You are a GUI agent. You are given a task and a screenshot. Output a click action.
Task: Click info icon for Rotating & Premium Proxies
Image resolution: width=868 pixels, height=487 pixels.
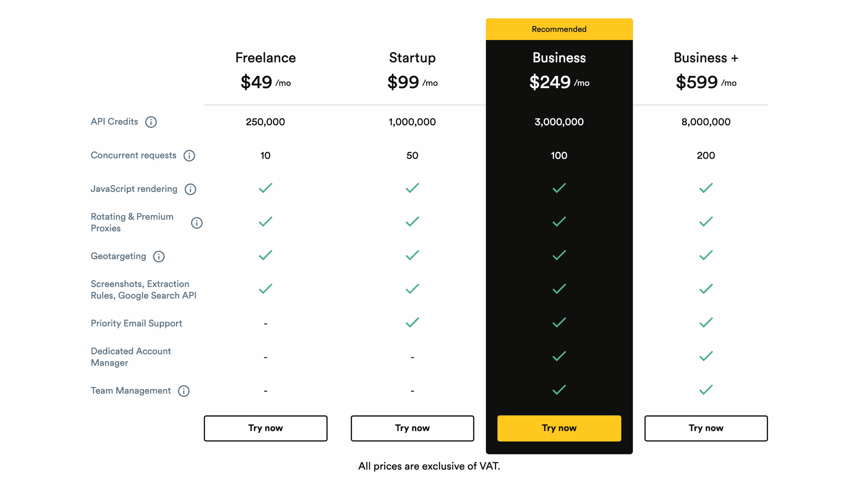tap(197, 223)
